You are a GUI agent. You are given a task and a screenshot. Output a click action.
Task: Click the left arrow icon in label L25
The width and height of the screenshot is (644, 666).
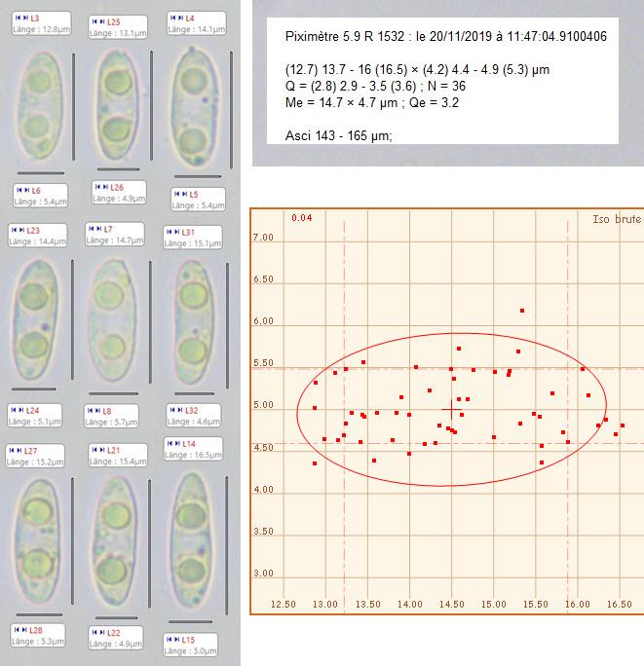pyautogui.click(x=95, y=21)
